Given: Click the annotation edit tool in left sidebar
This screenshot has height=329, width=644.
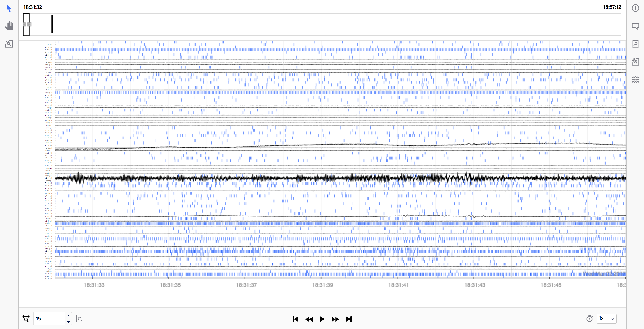Looking at the screenshot, I should coord(9,44).
